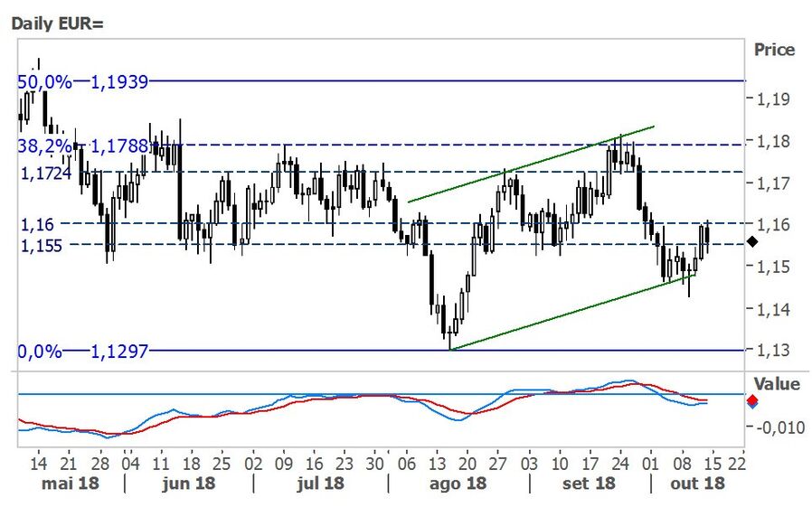Click the 1,16 level label on the left

point(37,224)
